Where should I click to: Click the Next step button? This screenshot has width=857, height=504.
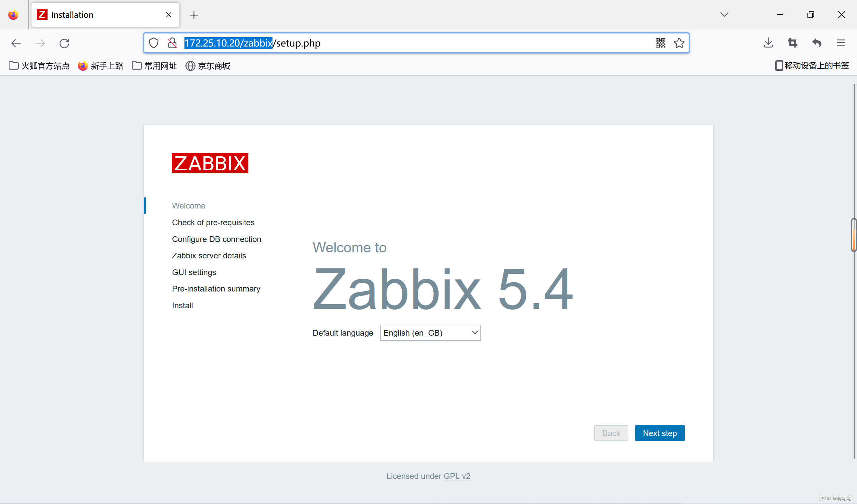659,433
